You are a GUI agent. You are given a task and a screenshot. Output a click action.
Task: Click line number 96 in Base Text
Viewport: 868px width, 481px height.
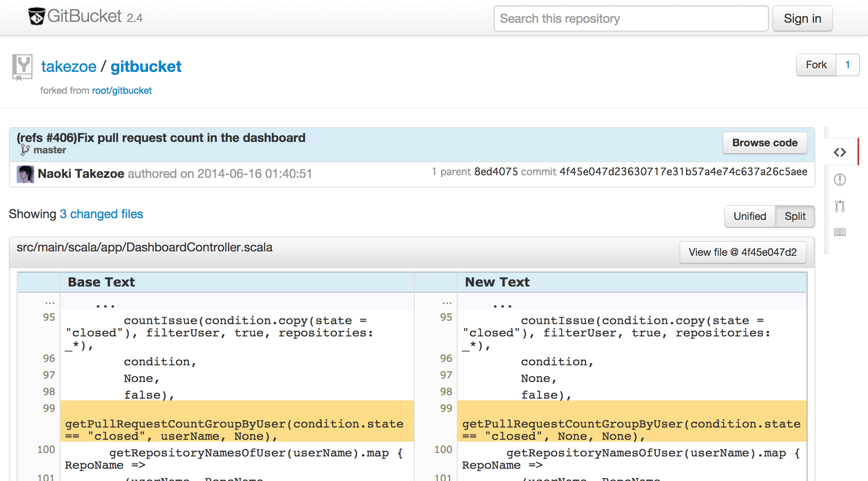[49, 358]
